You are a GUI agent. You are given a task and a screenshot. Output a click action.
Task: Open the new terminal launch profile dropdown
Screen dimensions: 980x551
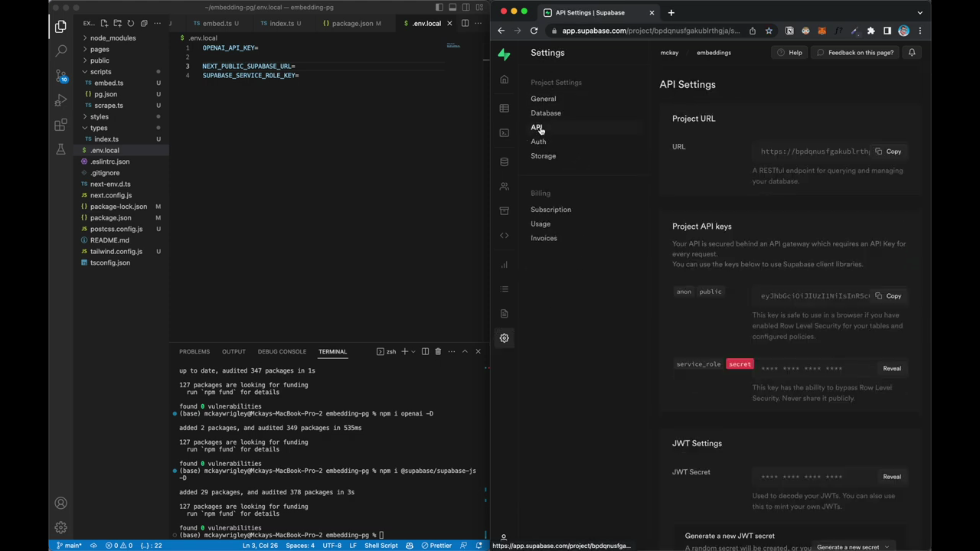click(413, 351)
